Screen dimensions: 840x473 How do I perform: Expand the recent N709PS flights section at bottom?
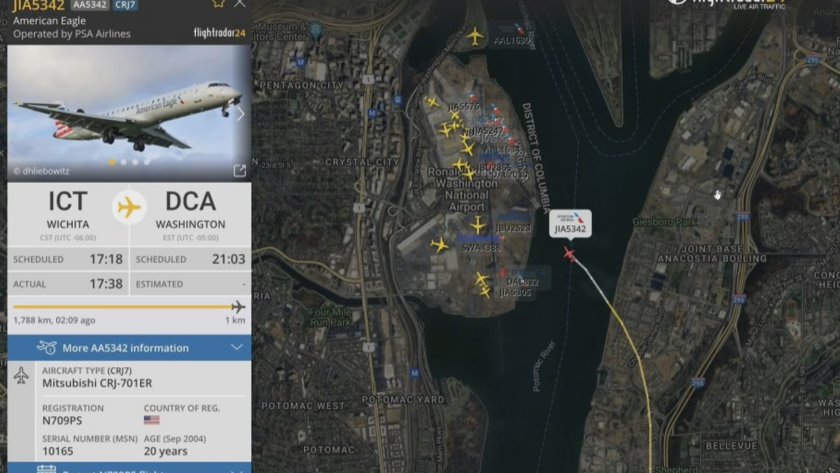[x=129, y=468]
